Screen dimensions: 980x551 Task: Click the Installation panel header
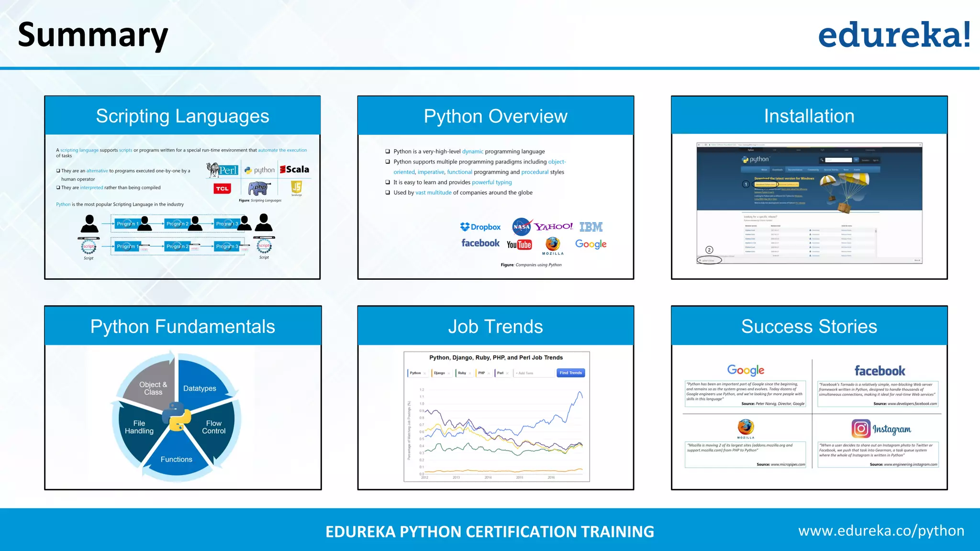pos(809,116)
